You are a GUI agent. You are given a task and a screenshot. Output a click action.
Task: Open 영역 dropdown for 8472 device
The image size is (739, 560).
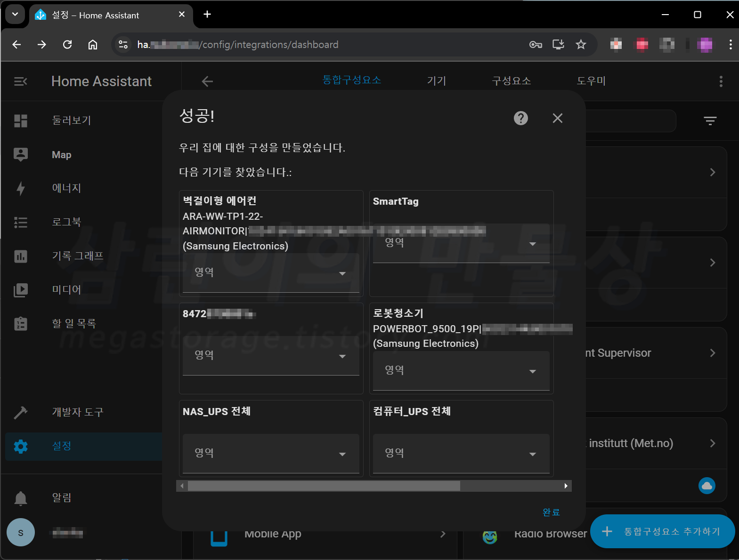[271, 356]
